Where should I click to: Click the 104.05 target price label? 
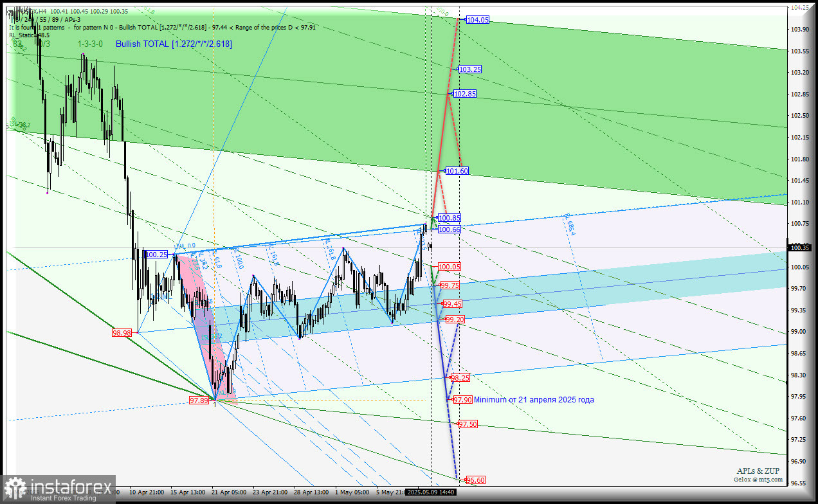(478, 20)
